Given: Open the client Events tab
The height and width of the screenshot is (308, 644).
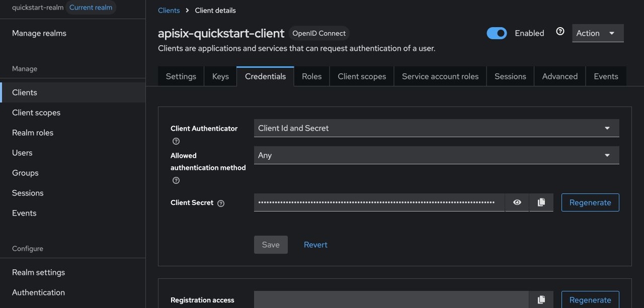Looking at the screenshot, I should coord(606,76).
